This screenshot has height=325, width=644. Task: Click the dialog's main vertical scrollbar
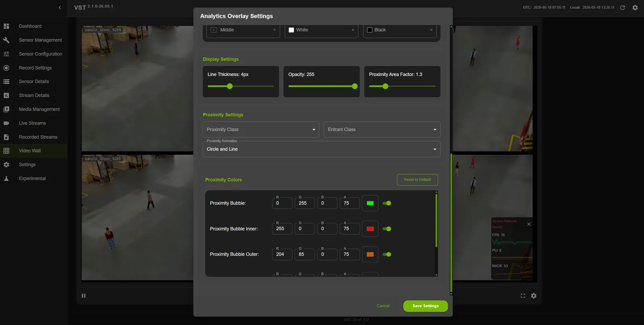coord(451,222)
